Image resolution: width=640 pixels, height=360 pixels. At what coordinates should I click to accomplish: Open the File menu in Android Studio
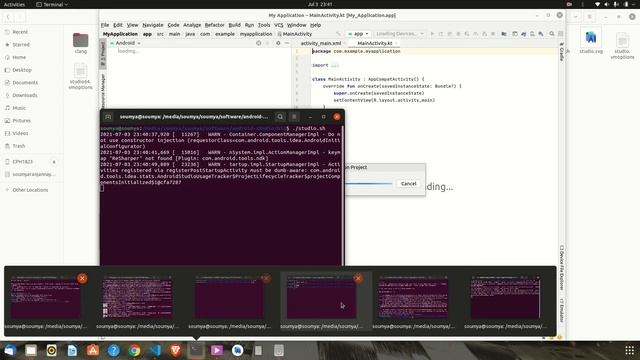point(105,25)
